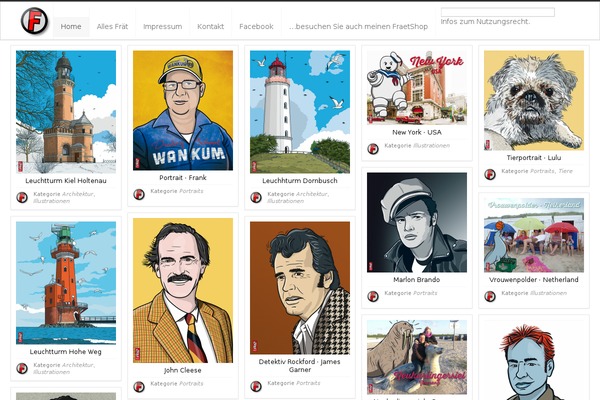The image size is (600, 400).
Task: Click the title Marlon Brando
Action: (417, 280)
